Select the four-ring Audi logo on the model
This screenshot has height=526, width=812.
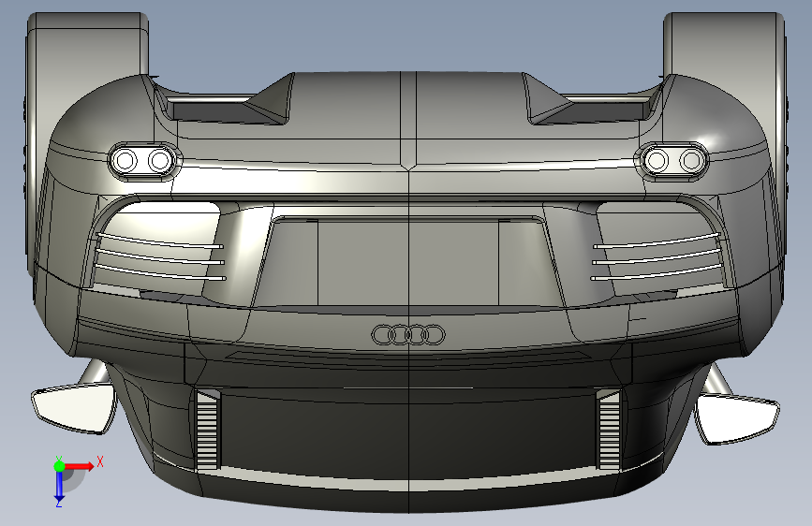point(408,335)
